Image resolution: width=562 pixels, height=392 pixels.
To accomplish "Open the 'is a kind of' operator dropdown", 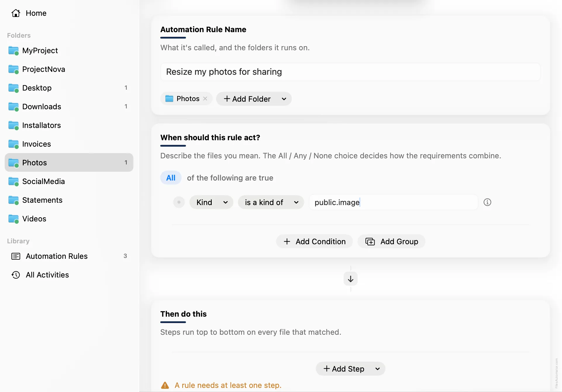I will [271, 202].
